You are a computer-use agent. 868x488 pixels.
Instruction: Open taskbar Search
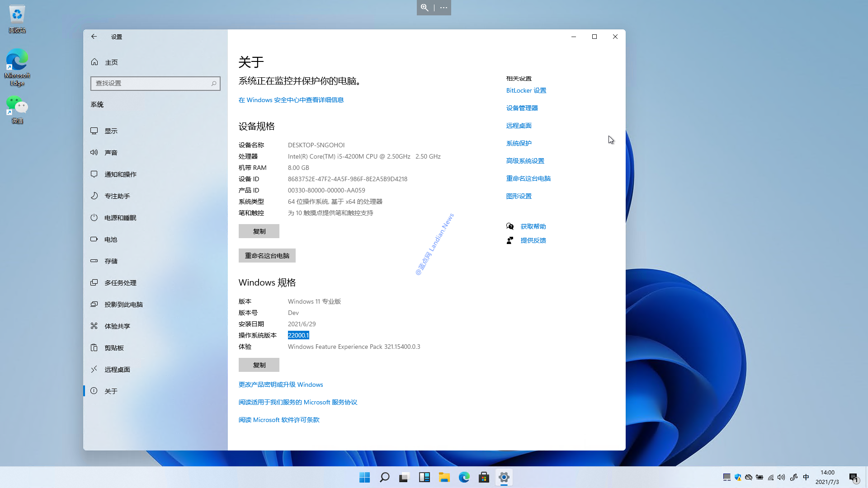point(384,478)
